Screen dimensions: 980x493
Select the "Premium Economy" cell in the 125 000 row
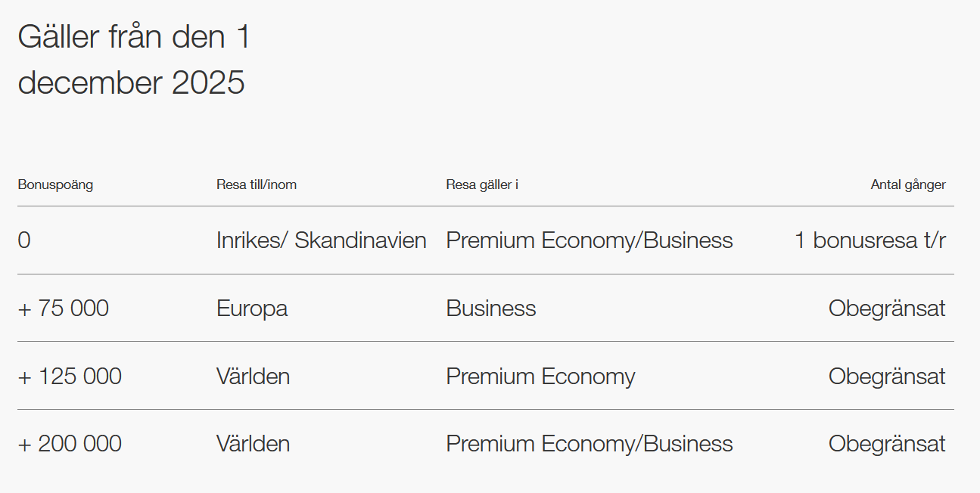tap(540, 377)
